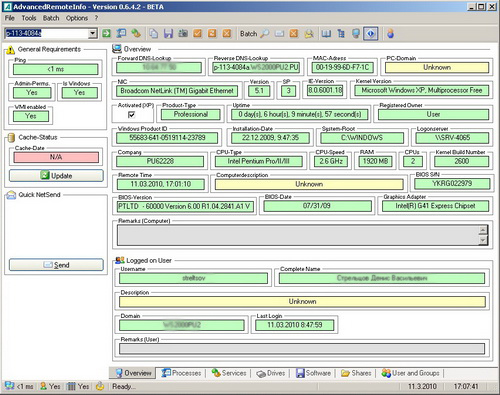Click the Remarks (Computer) scroll down arrow
Viewport: 500px width, 395px height.
(483, 240)
